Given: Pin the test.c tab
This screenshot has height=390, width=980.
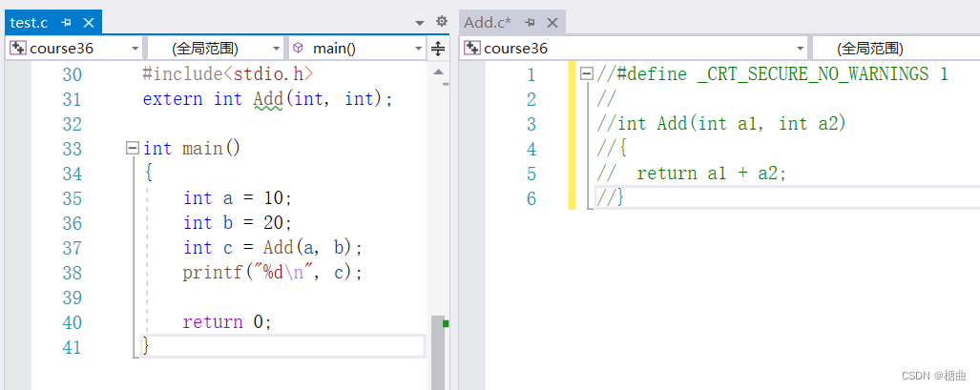Looking at the screenshot, I should click(x=66, y=23).
